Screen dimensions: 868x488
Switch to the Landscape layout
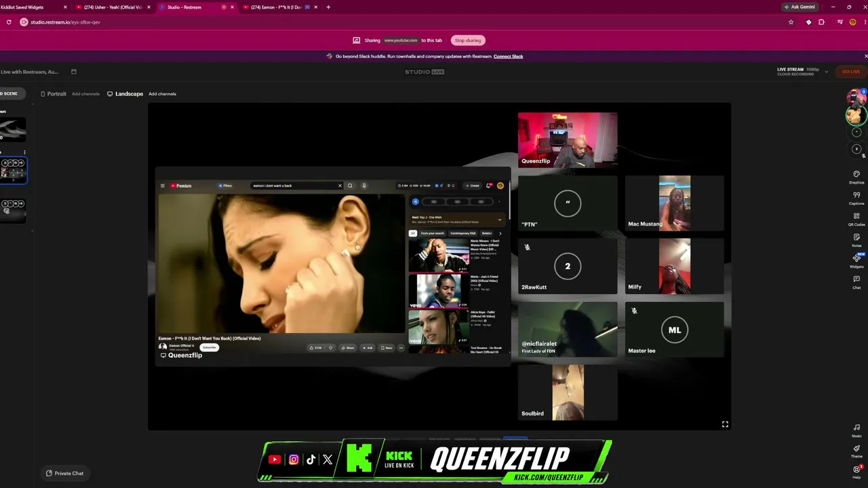coord(125,94)
